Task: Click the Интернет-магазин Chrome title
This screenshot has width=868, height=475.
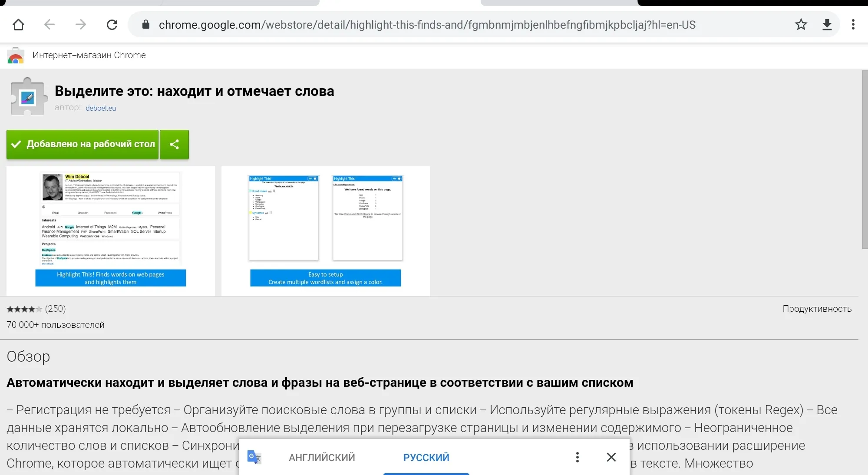Action: point(89,55)
